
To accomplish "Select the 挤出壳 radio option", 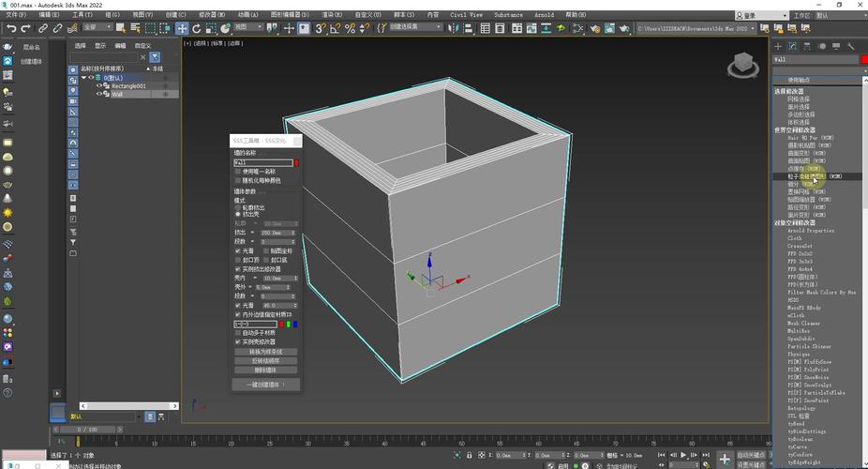I will tap(238, 214).
